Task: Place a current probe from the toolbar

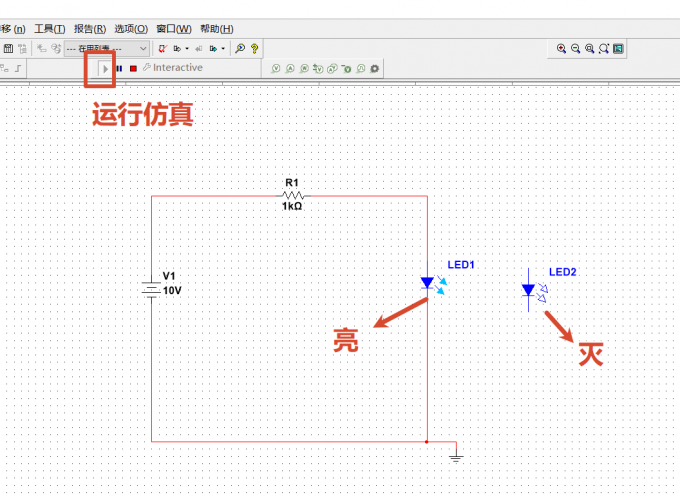Action: click(x=290, y=69)
